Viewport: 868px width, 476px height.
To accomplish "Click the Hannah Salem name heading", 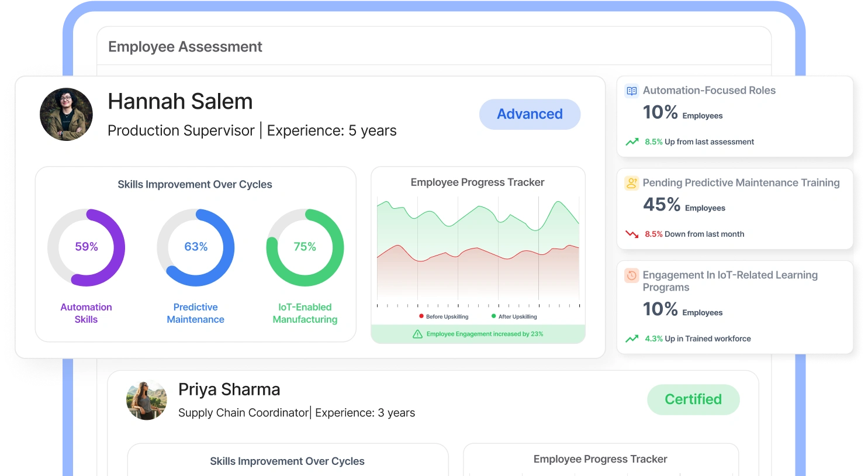I will pos(180,102).
